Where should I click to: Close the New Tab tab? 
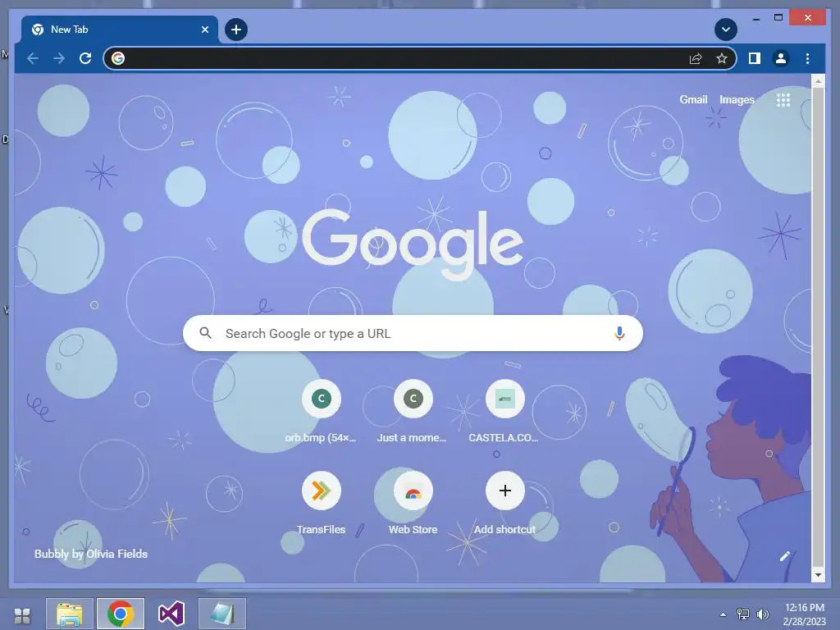[204, 30]
